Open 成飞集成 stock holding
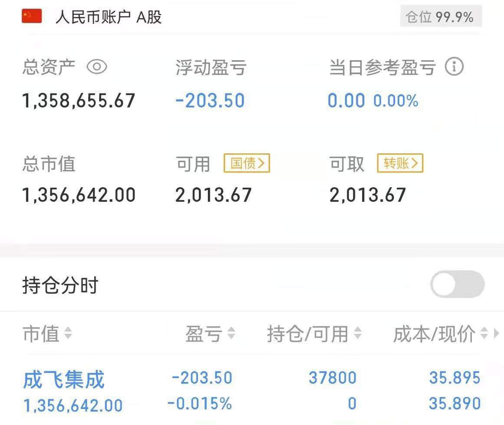This screenshot has width=504, height=425. coord(64,380)
